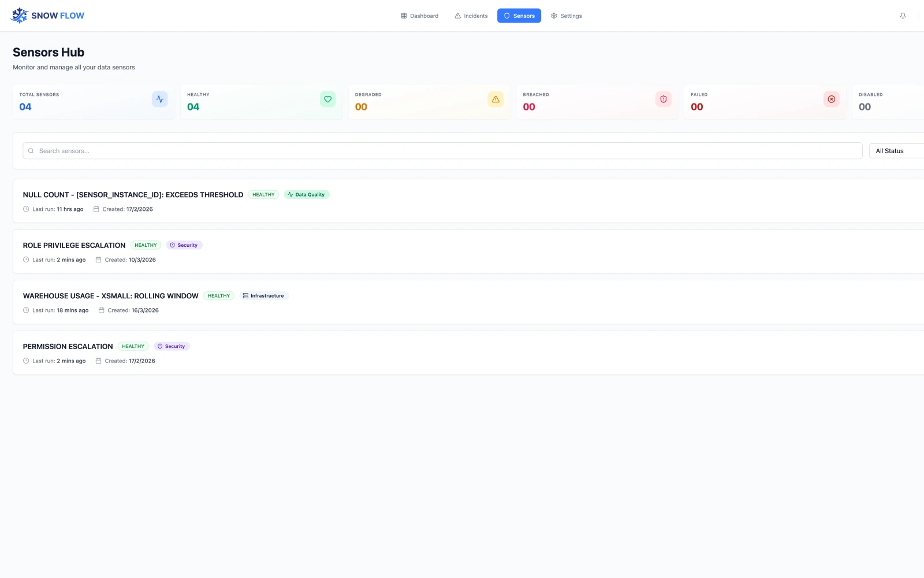Select the Healthy 04 count
The image size is (924, 578).
tap(193, 107)
